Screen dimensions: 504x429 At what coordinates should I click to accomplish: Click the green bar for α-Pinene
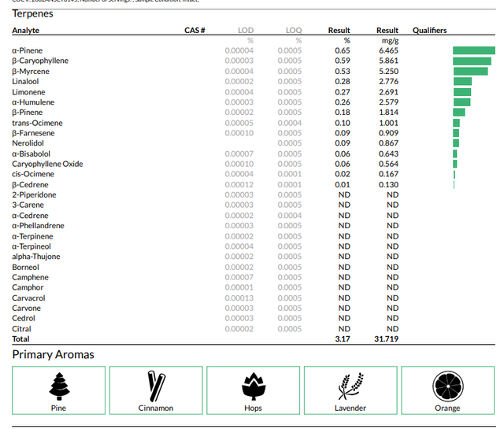(474, 50)
